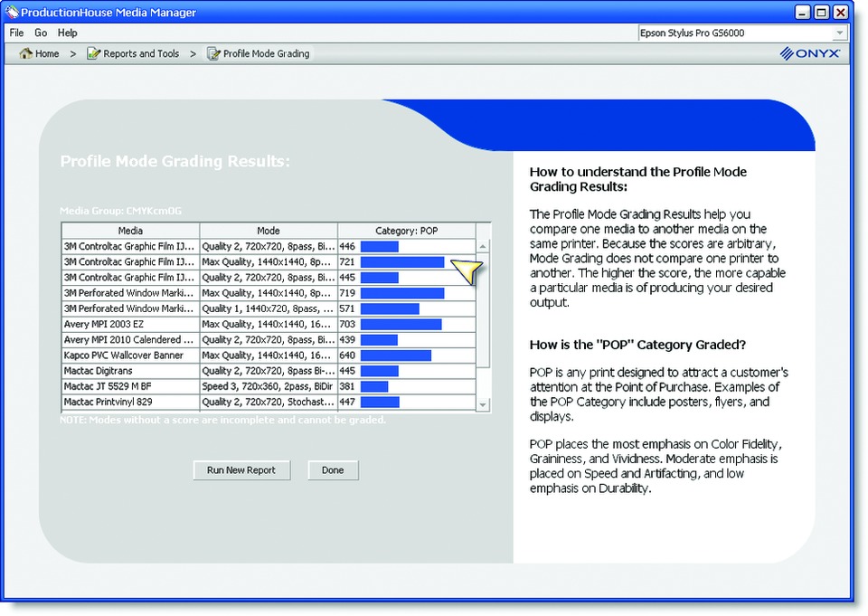
Task: Click the Mode cell in Kapco PVC Wallcover row
Action: [269, 355]
